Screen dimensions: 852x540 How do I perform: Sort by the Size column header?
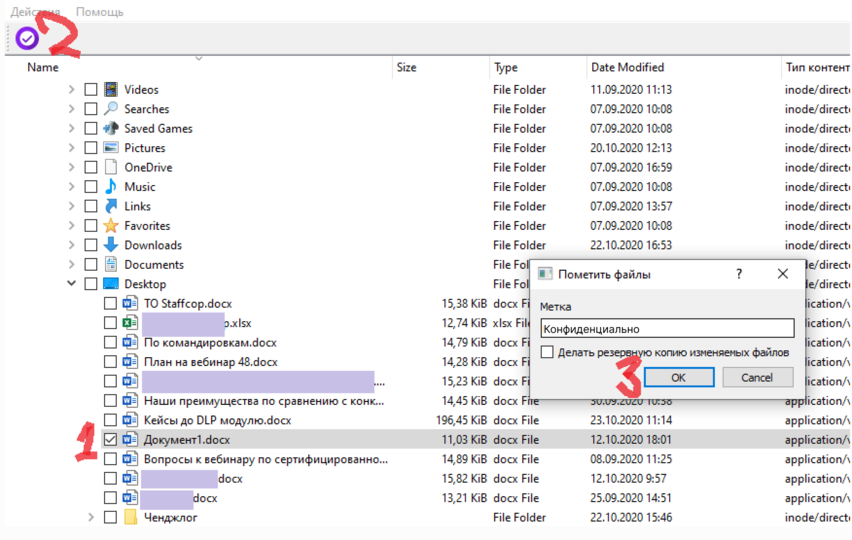pos(406,67)
